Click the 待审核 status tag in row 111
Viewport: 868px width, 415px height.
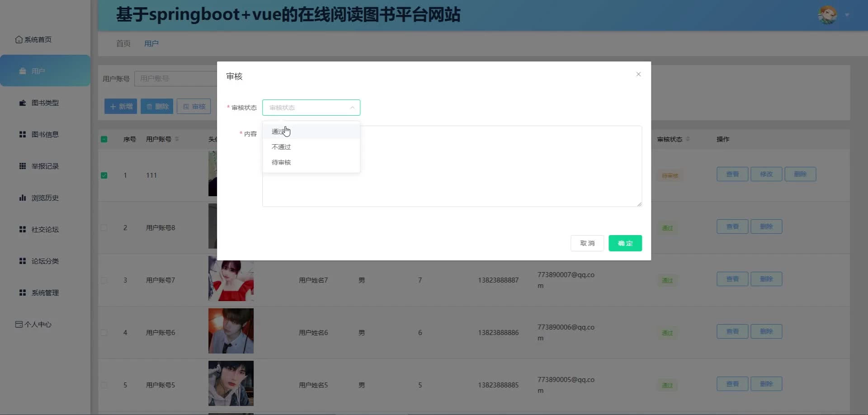[670, 175]
